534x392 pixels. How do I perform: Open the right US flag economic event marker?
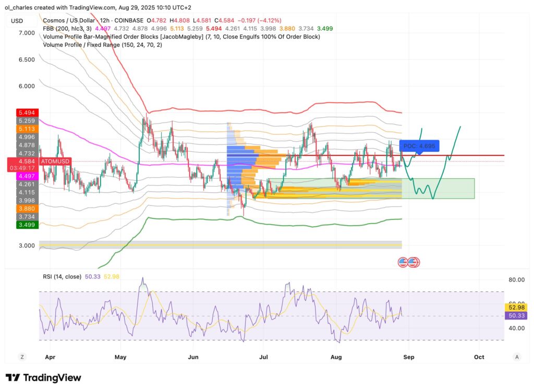pyautogui.click(x=414, y=262)
